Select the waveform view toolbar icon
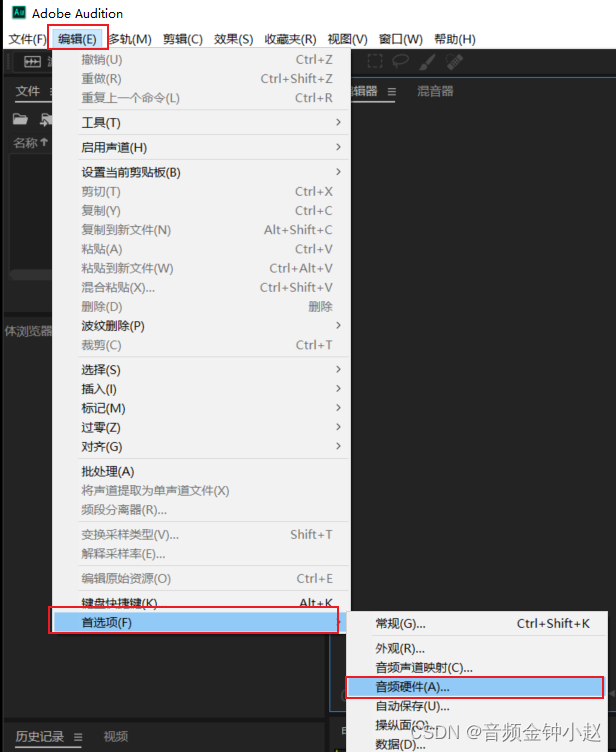This screenshot has height=752, width=616. click(x=32, y=62)
